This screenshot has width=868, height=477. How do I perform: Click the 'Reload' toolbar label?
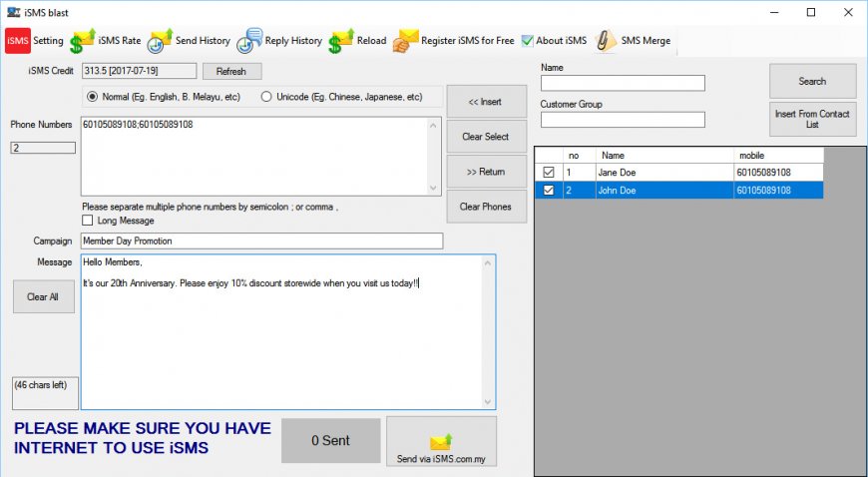pos(371,41)
